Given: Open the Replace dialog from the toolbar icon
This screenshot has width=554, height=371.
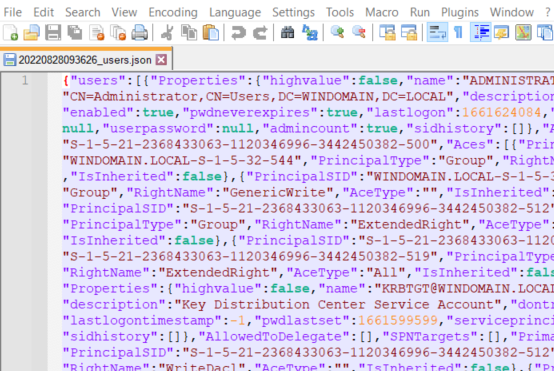Looking at the screenshot, I should (x=310, y=33).
